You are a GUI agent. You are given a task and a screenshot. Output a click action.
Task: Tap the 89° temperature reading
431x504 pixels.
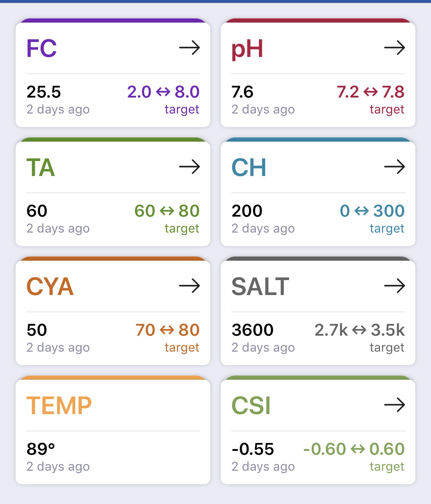point(41,449)
